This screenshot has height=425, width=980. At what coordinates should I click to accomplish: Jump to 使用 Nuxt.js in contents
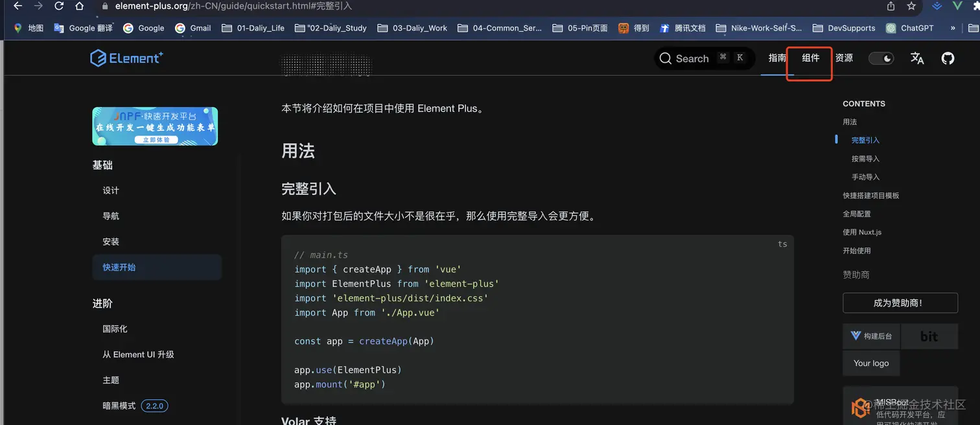[862, 232]
